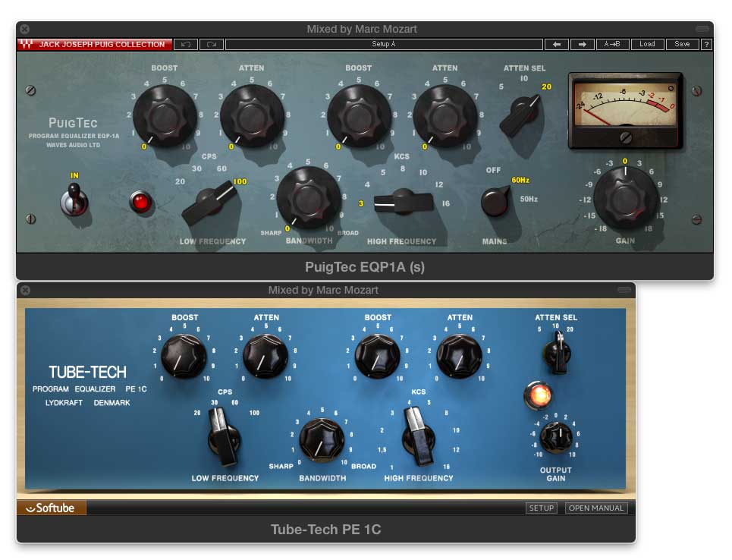Click PuigTec CPS low frequency selector

(208, 203)
